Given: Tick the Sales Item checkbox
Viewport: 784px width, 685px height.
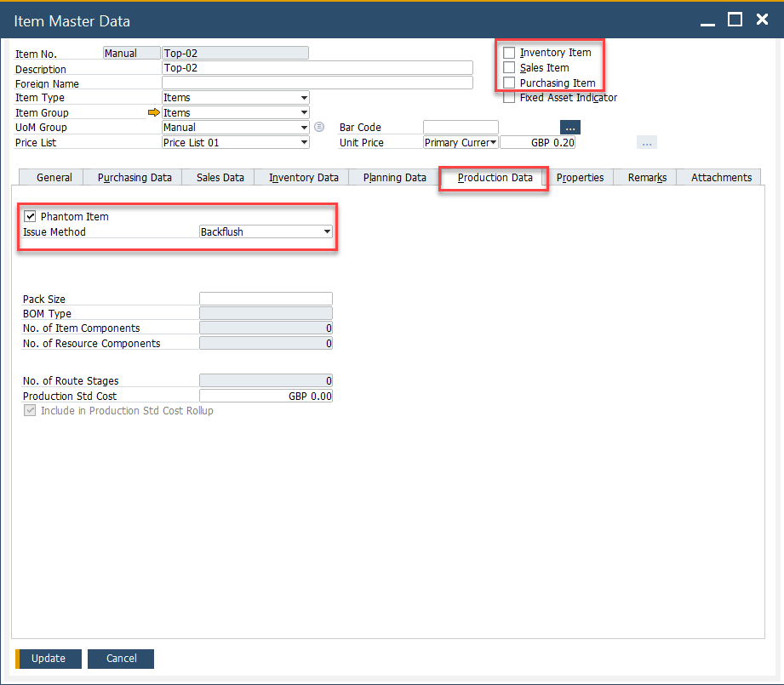Looking at the screenshot, I should 509,68.
